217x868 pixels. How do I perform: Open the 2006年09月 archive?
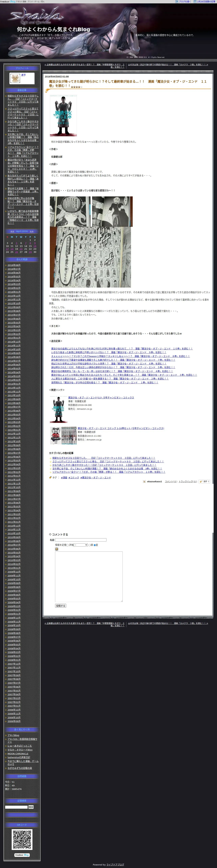[x=14, y=721]
